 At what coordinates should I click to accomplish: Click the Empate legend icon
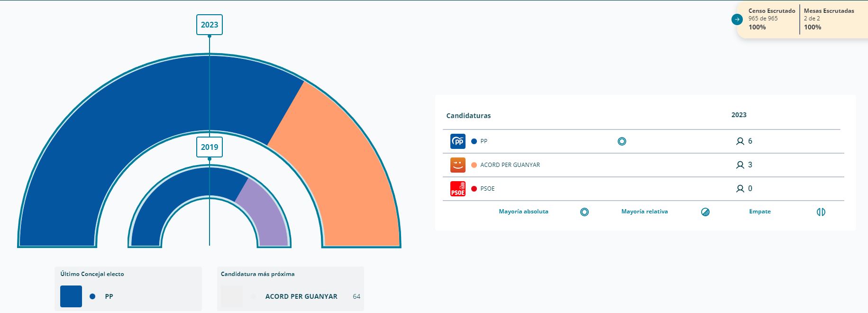[821, 212]
